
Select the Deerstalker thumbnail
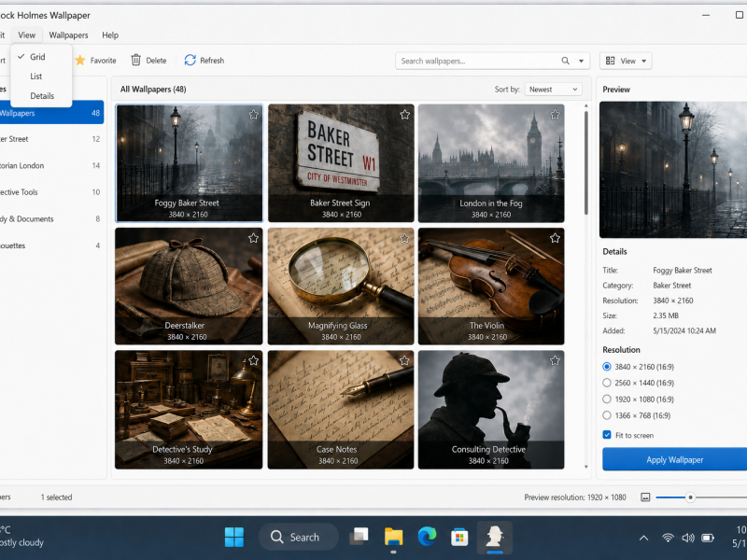pos(189,287)
